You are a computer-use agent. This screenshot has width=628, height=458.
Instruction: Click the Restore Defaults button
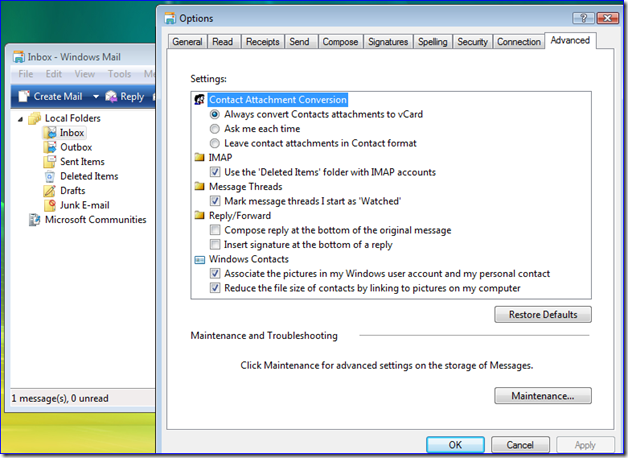(543, 315)
